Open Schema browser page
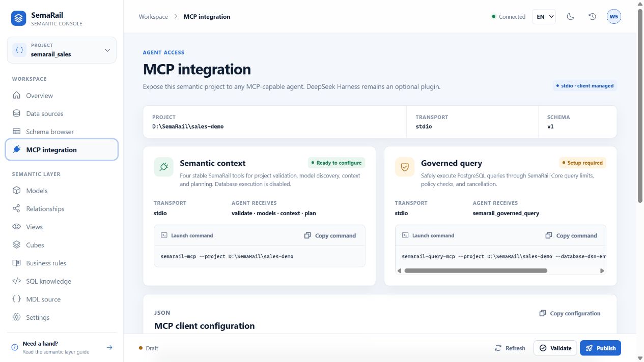 tap(62, 132)
